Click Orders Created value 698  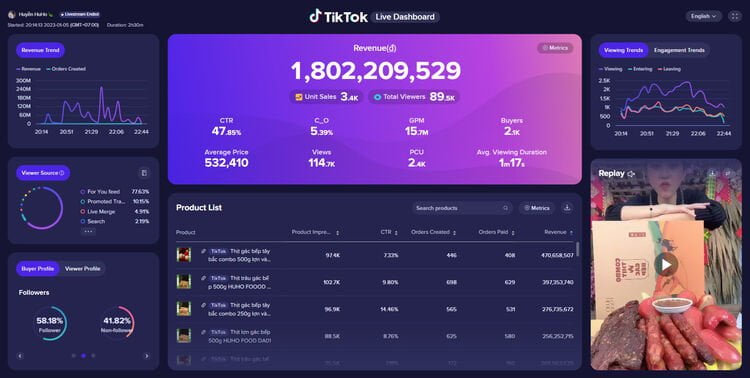[451, 282]
